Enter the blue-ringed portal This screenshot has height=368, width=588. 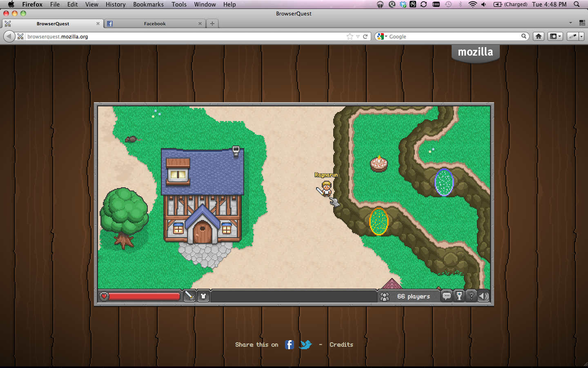tap(444, 182)
